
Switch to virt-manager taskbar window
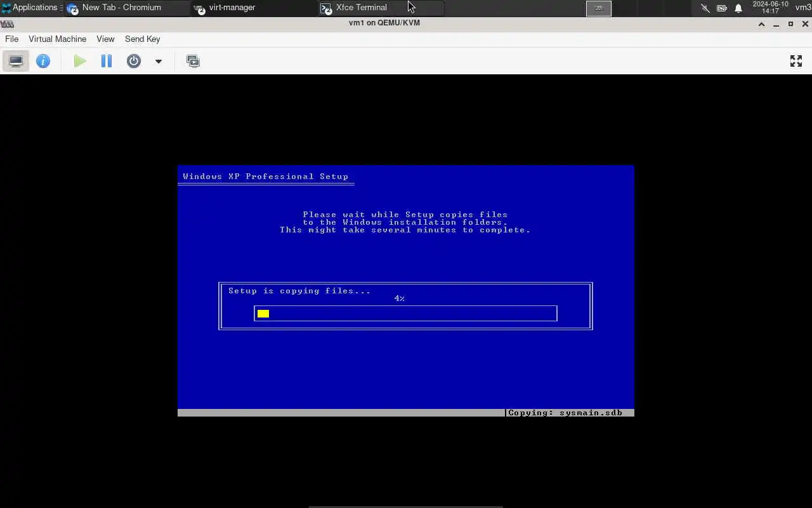click(x=254, y=8)
